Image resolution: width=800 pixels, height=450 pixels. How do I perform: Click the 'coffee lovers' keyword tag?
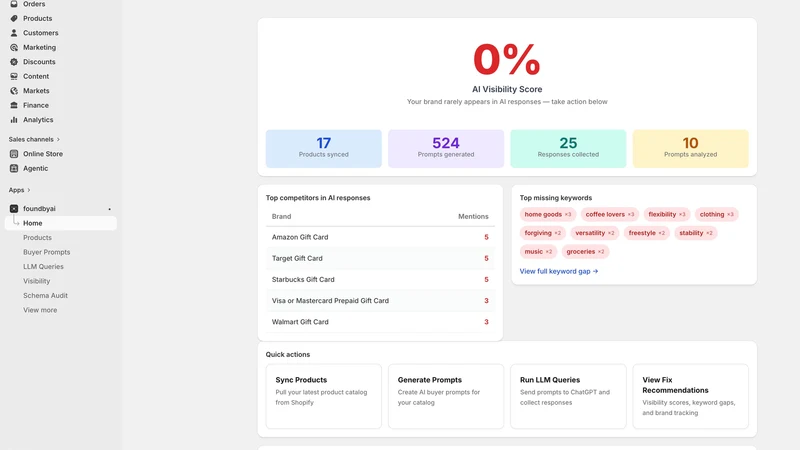(x=610, y=214)
